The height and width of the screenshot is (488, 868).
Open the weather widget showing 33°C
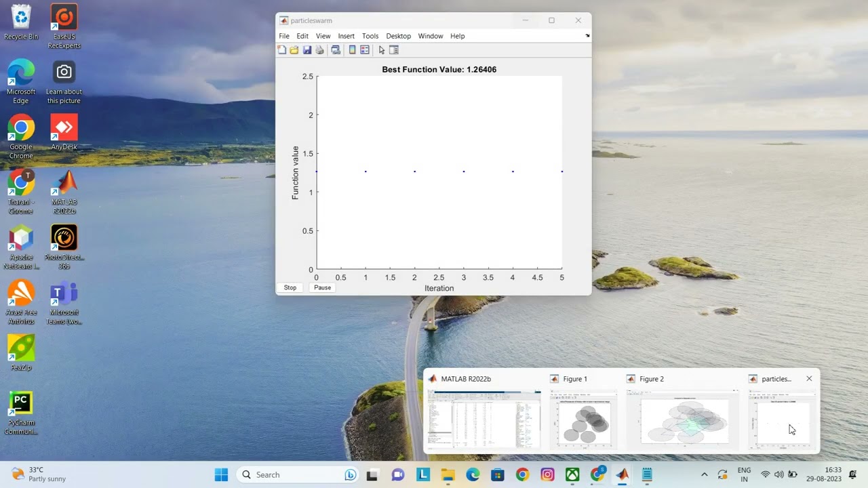pos(39,474)
